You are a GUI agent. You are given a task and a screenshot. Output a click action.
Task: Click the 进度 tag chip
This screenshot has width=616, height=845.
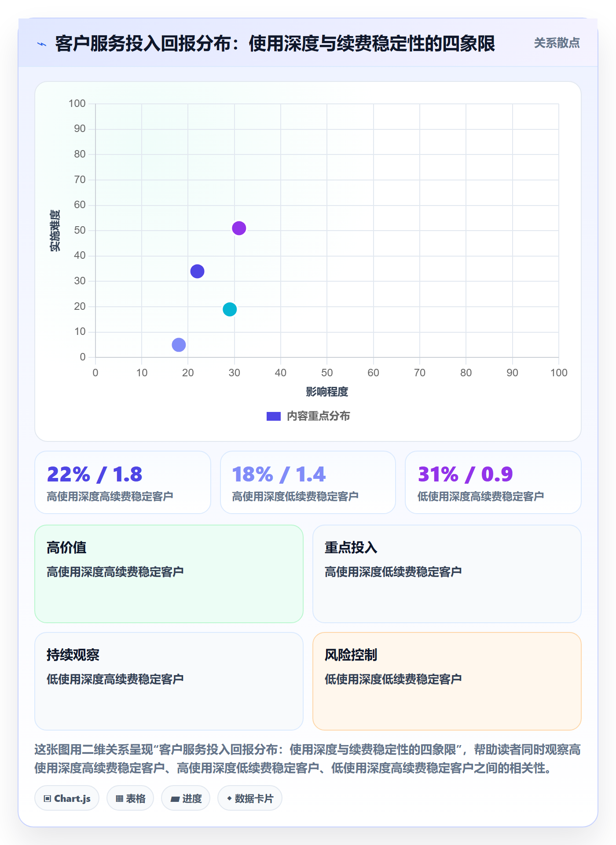click(x=186, y=798)
